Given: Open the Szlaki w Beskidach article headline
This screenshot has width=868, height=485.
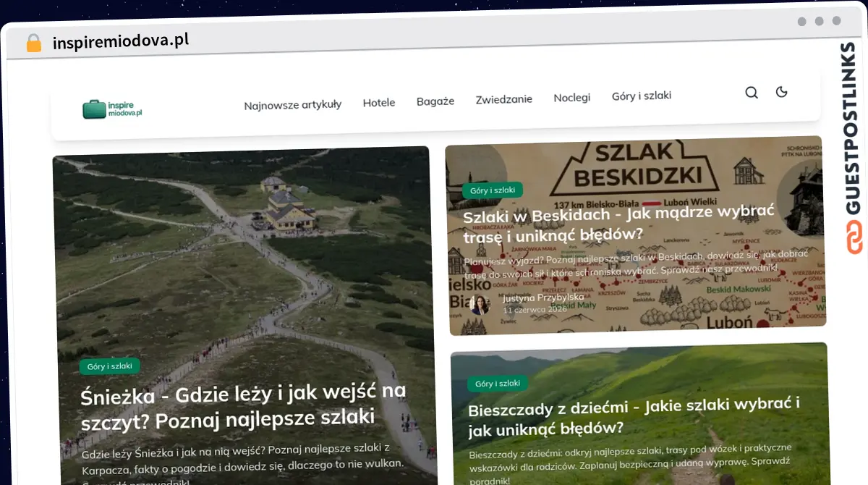Looking at the screenshot, I should tap(619, 224).
